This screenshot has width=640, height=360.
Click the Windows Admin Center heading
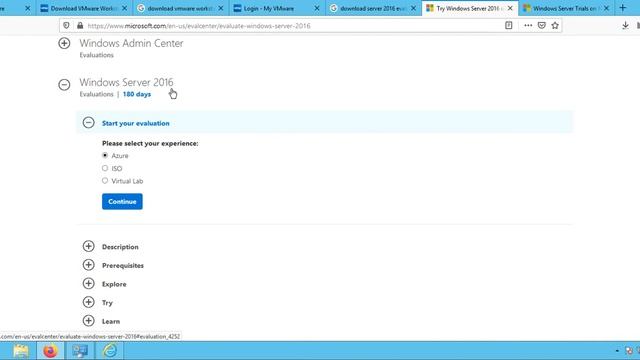click(x=131, y=43)
